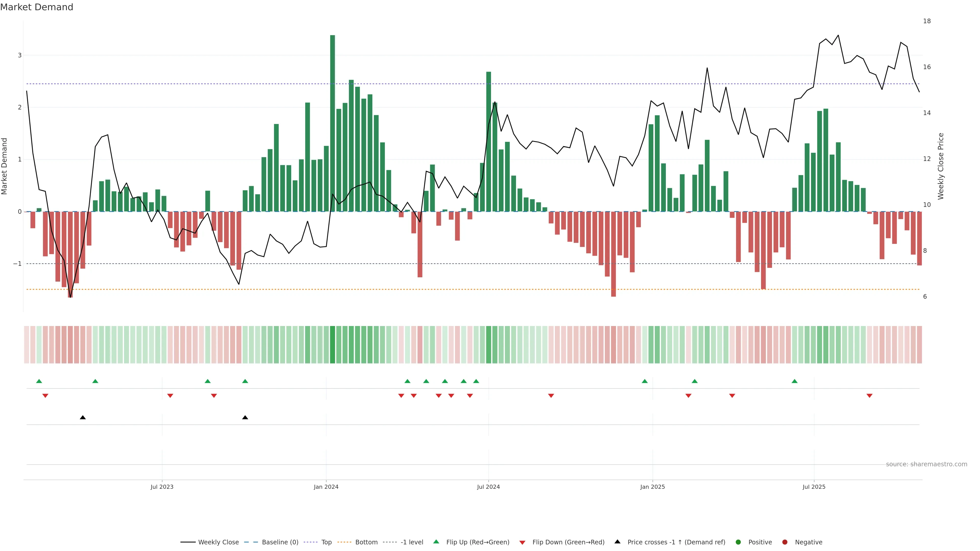Click the Weekly Close Price axis title
This screenshot has height=551, width=980.
(941, 166)
